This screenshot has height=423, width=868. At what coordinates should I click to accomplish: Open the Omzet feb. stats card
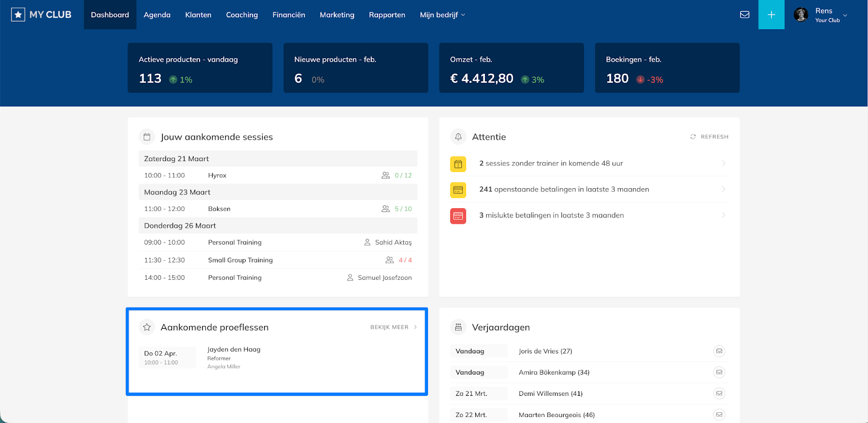click(x=511, y=68)
